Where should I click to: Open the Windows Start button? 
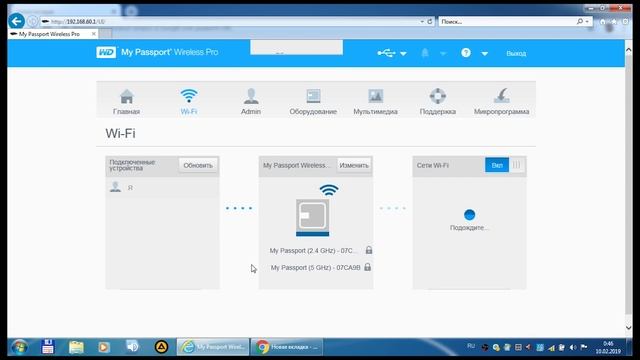(19, 347)
